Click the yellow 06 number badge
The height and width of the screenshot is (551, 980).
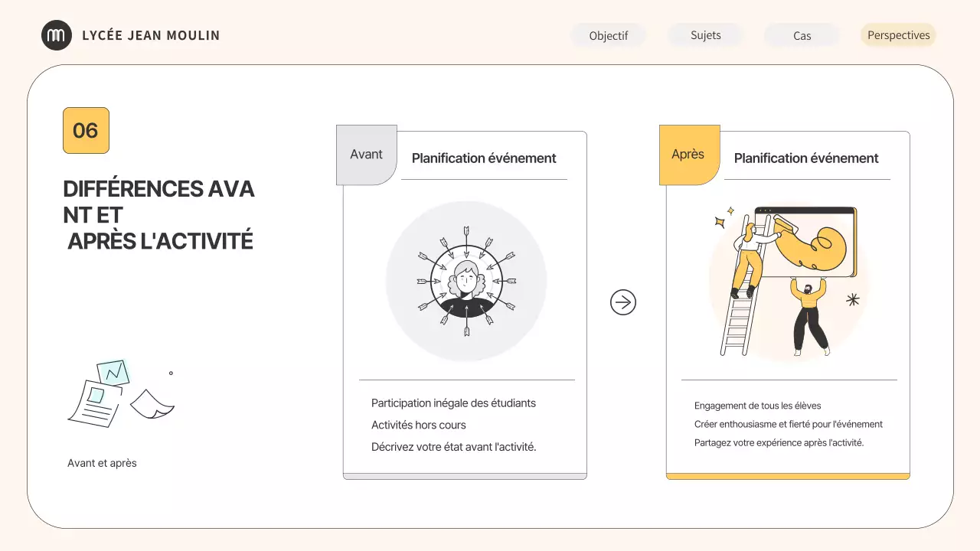pyautogui.click(x=86, y=130)
